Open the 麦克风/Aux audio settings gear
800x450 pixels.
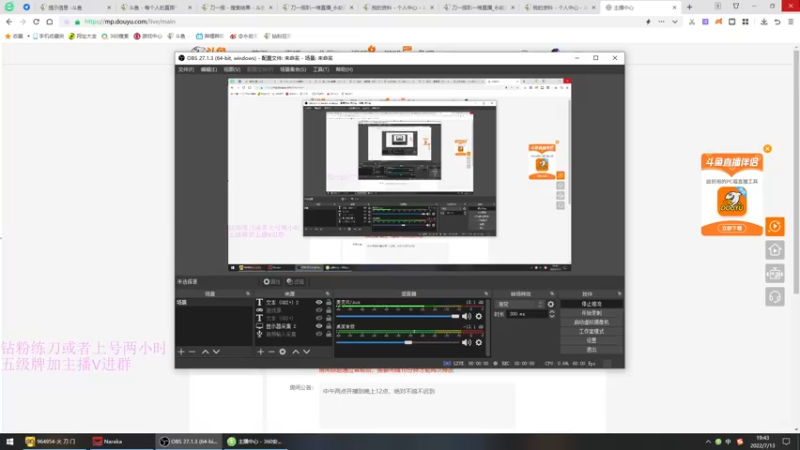pyautogui.click(x=479, y=316)
